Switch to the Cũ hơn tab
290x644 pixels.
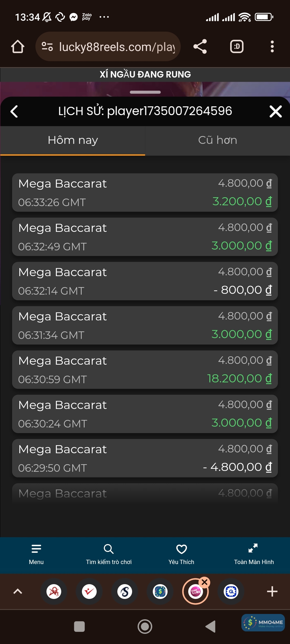click(218, 140)
